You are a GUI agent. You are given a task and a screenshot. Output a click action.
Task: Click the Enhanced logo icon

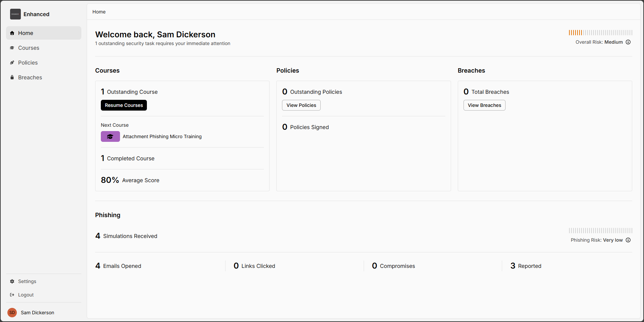(15, 14)
